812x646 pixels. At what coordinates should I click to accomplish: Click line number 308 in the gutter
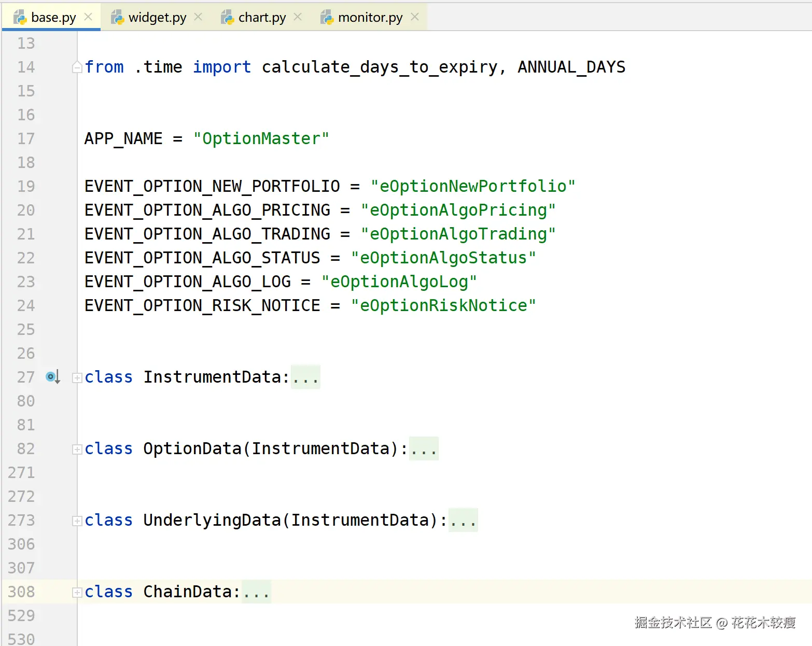[21, 592]
